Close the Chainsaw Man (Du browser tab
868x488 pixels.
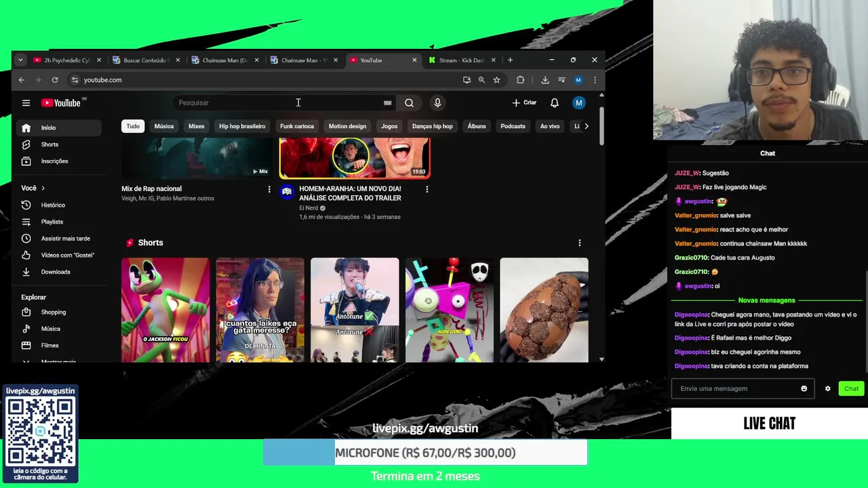[x=256, y=60]
